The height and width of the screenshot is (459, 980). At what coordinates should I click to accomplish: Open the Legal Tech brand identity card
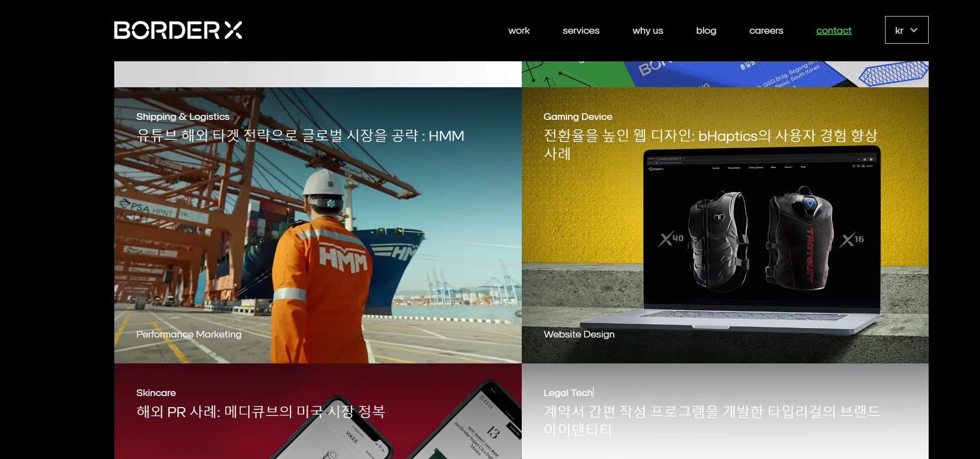coord(725,411)
